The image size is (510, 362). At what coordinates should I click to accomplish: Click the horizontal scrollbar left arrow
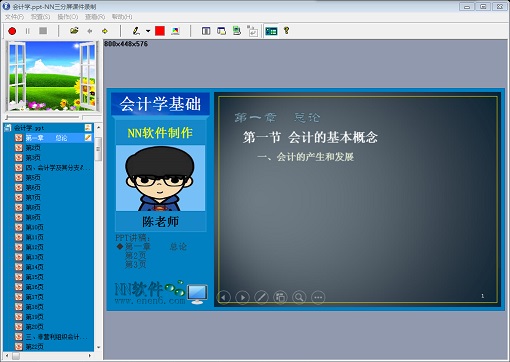click(7, 356)
